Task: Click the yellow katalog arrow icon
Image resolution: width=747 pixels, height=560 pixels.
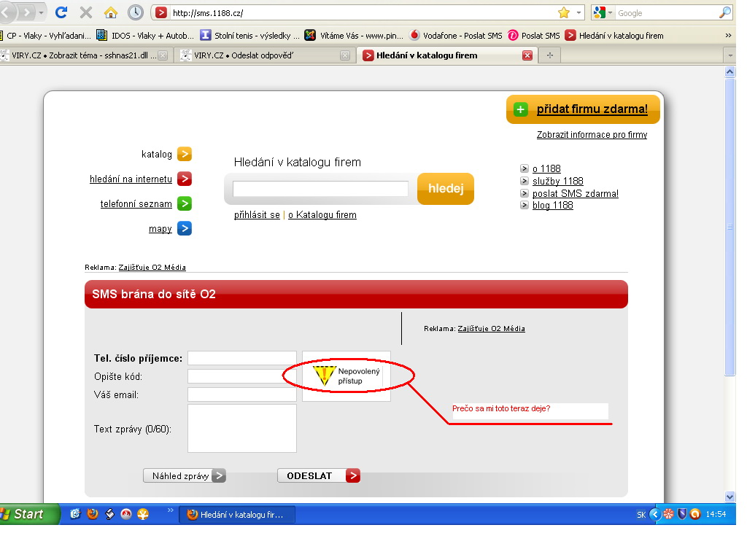Action: (185, 154)
